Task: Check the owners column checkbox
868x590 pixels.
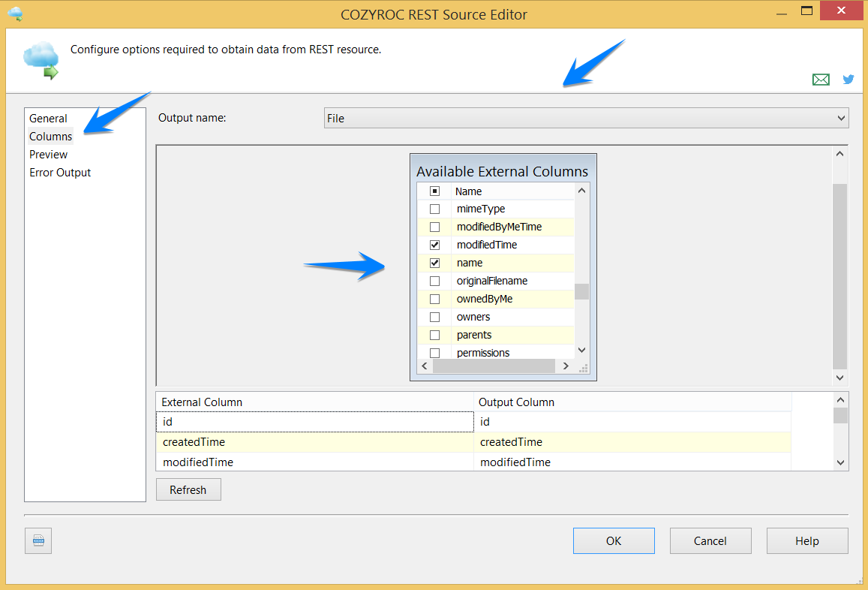Action: pyautogui.click(x=434, y=317)
